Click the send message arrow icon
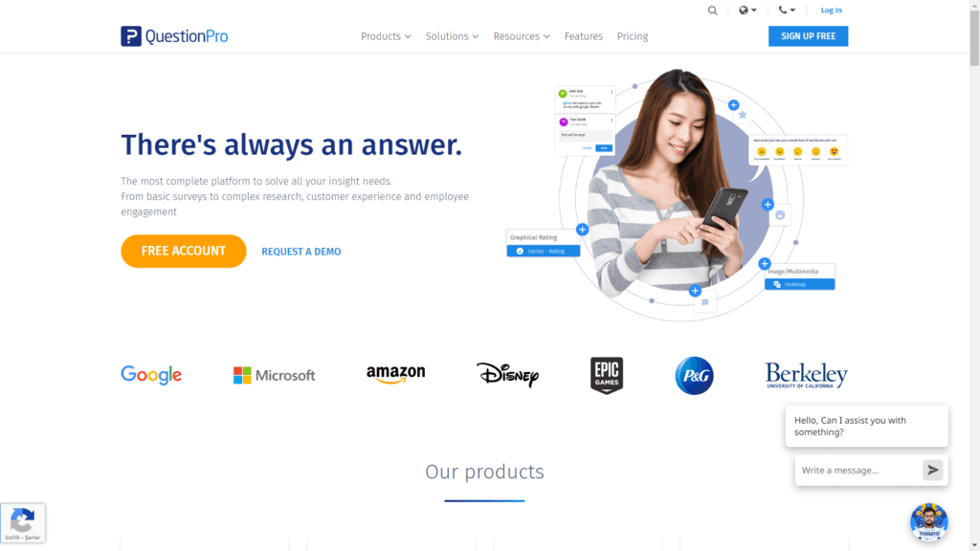 (x=932, y=470)
